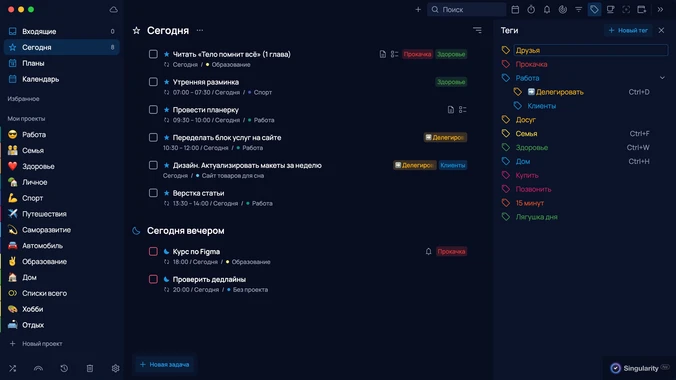Click the Новый тег button
The width and height of the screenshot is (676, 380).
pos(628,31)
